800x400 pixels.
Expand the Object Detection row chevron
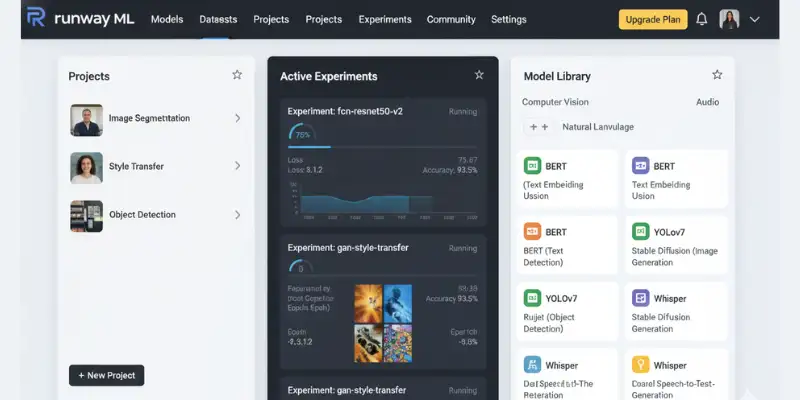point(237,215)
